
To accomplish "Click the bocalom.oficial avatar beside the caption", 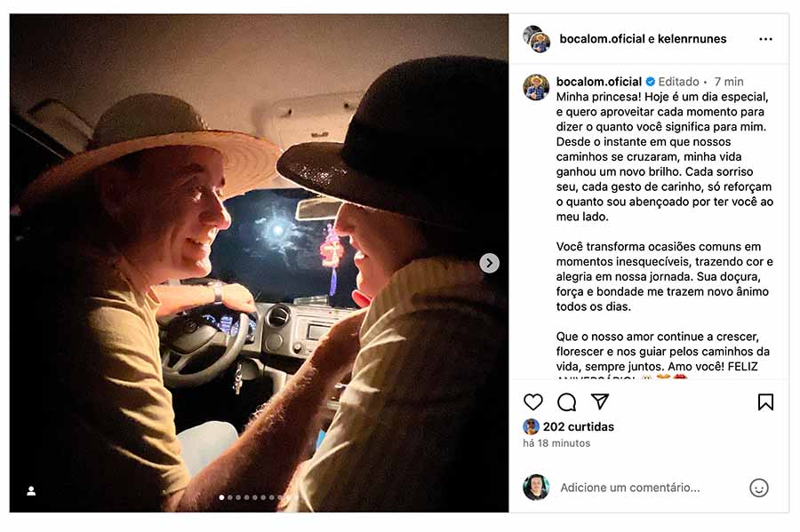I will point(536,87).
